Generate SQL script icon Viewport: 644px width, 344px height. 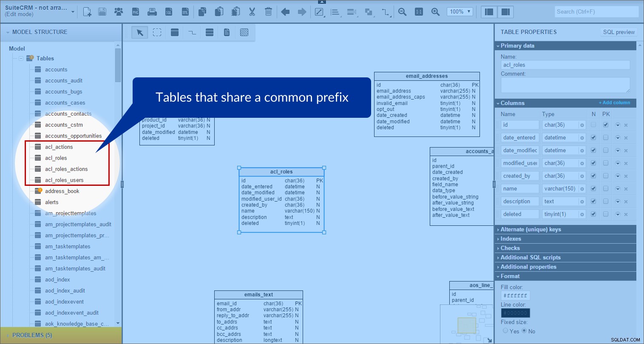point(169,12)
